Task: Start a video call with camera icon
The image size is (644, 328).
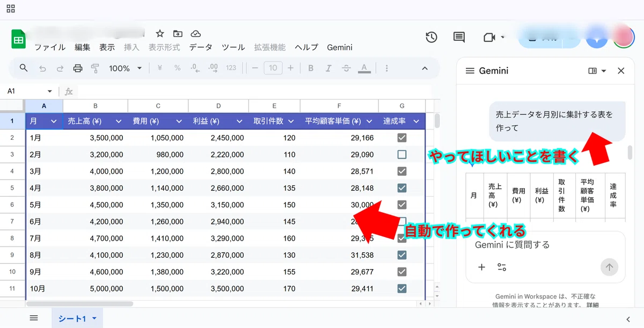Action: [488, 37]
